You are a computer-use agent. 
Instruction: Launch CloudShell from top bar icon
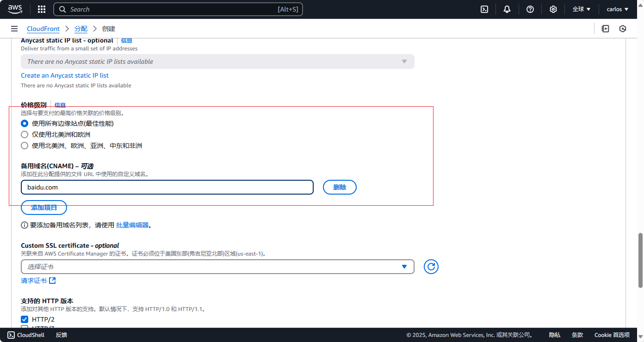click(484, 9)
